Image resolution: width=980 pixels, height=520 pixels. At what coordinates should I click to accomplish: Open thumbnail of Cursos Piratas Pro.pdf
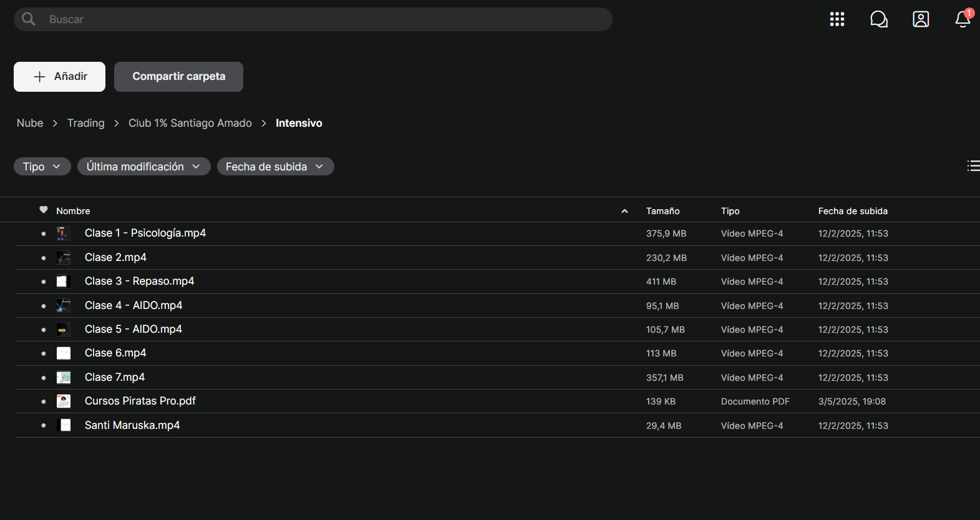(64, 401)
